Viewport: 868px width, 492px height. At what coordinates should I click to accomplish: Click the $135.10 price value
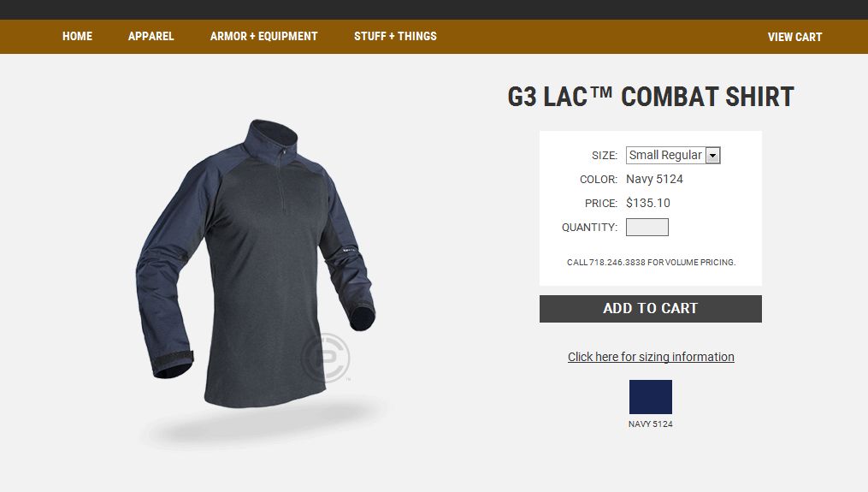click(647, 204)
